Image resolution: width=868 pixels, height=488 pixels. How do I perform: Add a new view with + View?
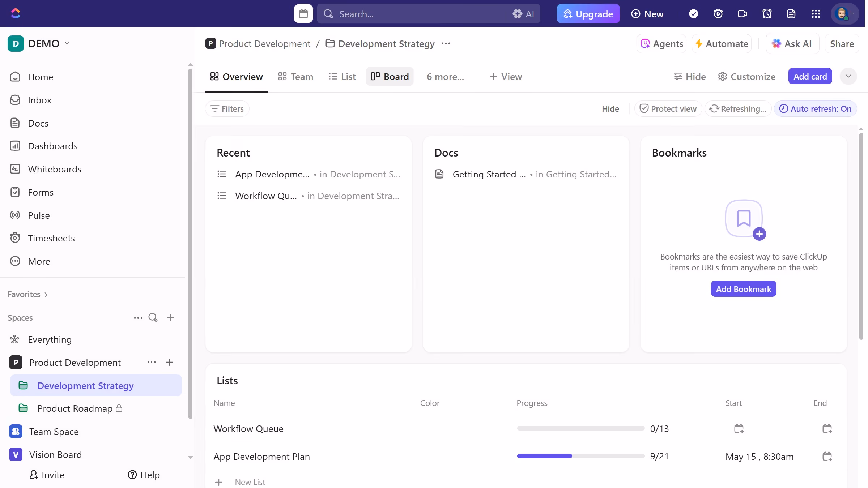pyautogui.click(x=505, y=77)
